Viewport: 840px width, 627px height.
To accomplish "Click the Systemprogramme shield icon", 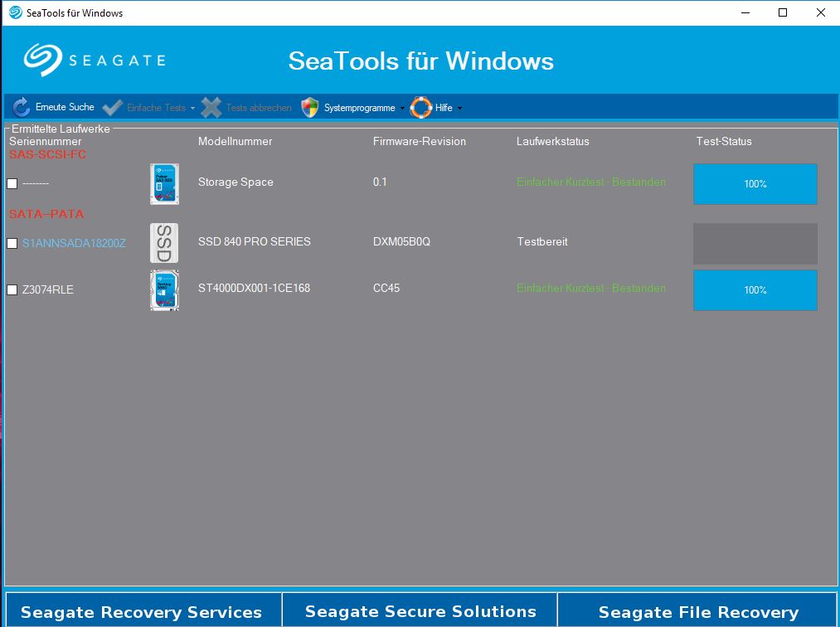I will click(309, 107).
